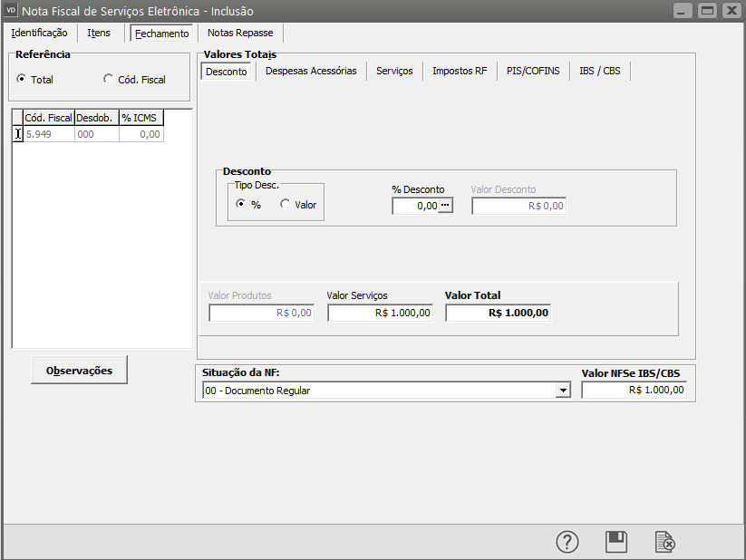Choose the % discount type option
This screenshot has width=746, height=560.
(241, 205)
